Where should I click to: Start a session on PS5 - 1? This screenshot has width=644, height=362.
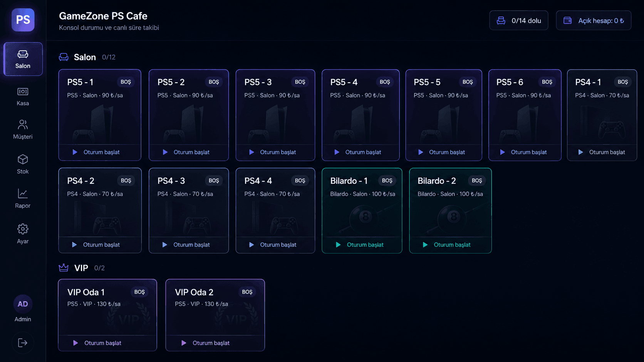click(100, 152)
